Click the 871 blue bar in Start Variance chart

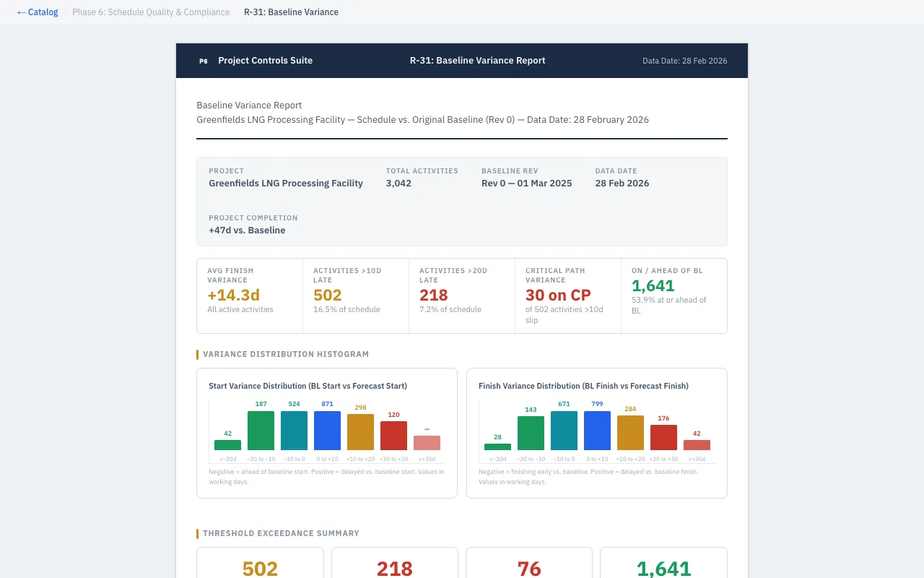click(327, 431)
